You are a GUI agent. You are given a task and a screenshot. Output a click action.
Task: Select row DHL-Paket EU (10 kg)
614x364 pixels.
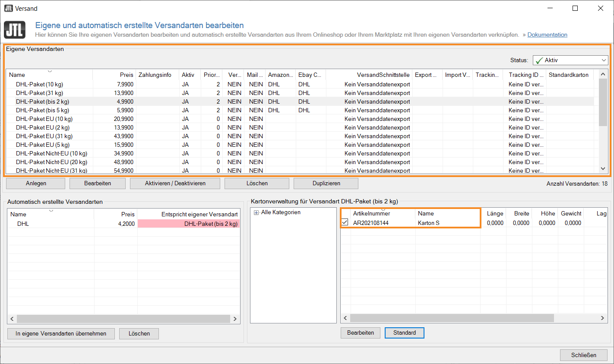(300, 119)
